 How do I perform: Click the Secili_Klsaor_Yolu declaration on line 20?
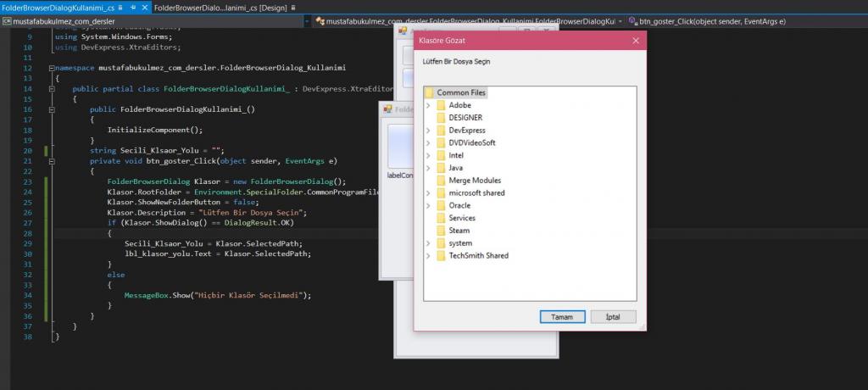tap(157, 151)
